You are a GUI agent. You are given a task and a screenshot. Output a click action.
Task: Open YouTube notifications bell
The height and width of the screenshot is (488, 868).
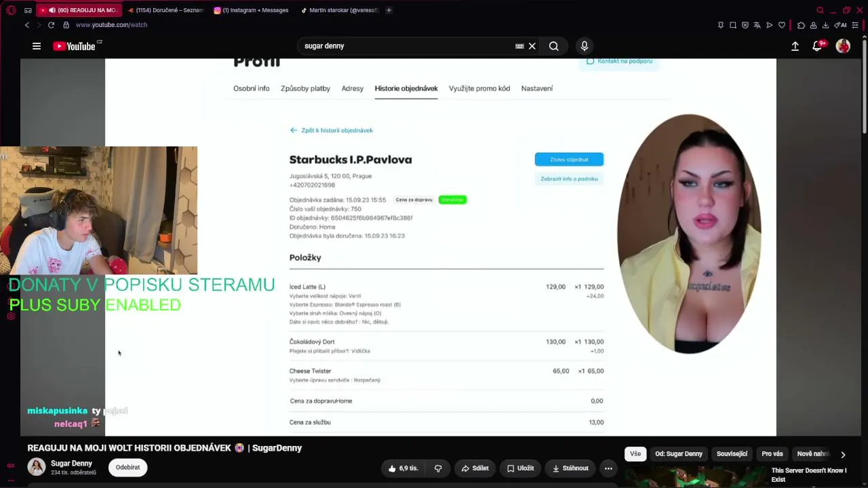coord(817,46)
